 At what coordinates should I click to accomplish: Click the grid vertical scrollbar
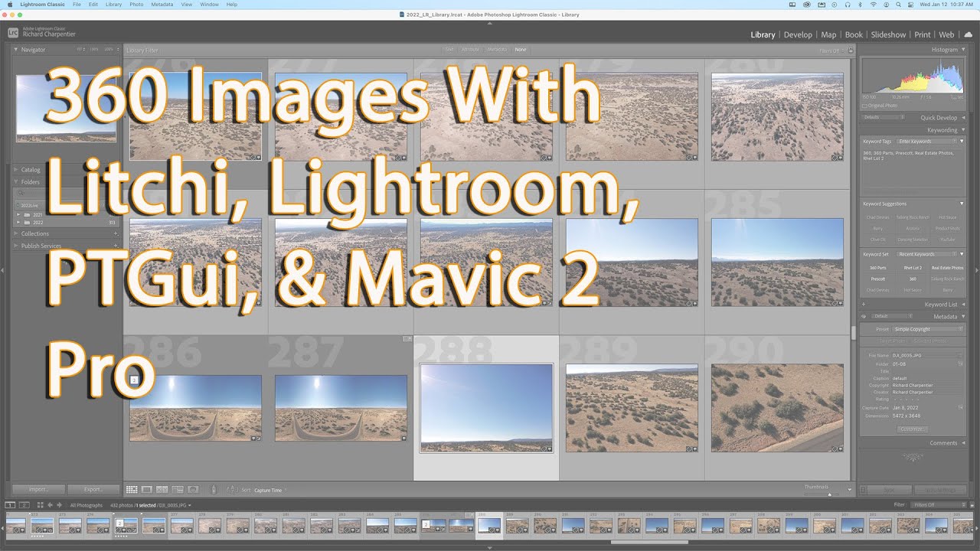click(853, 333)
